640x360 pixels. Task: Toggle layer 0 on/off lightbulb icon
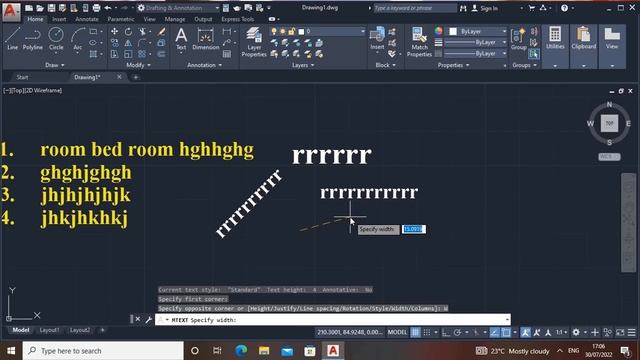[x=274, y=31]
